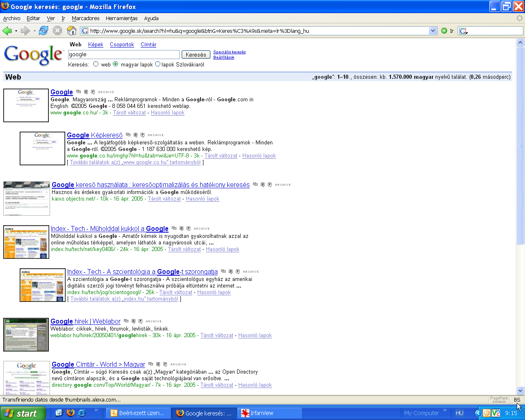Click the third small icon beside the first Google result
Viewport: 525px width, 420px height.
(93, 92)
